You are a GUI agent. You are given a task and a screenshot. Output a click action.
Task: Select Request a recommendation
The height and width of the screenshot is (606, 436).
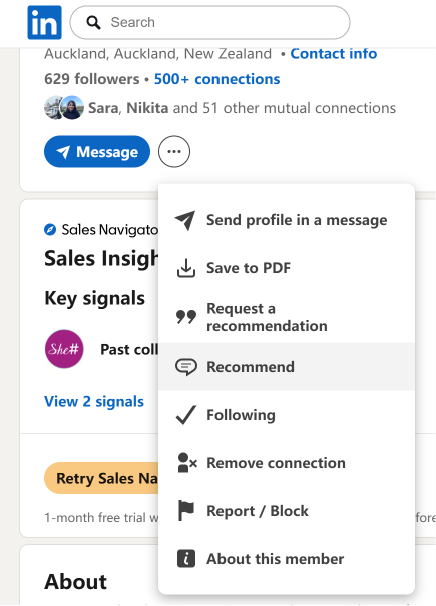tap(286, 317)
